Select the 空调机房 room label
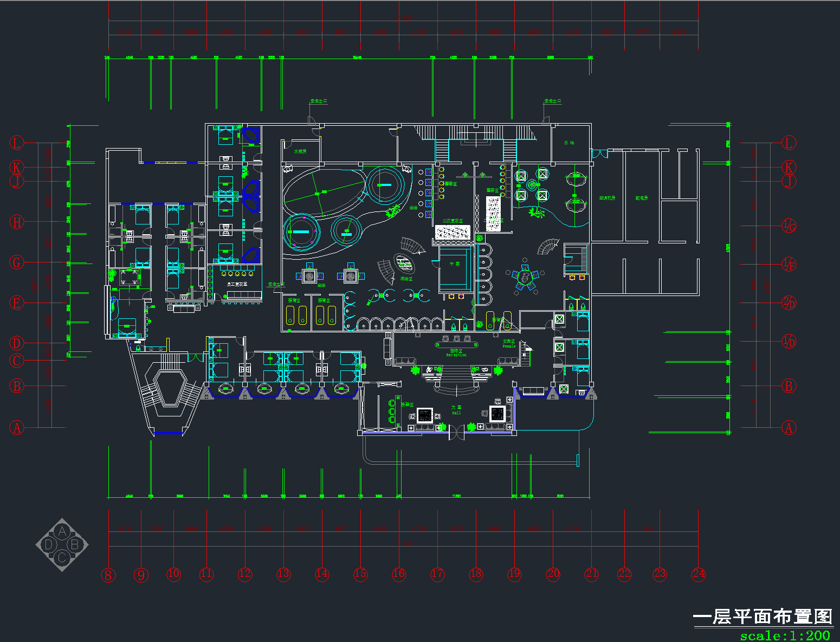The height and width of the screenshot is (642, 840). coord(607,198)
